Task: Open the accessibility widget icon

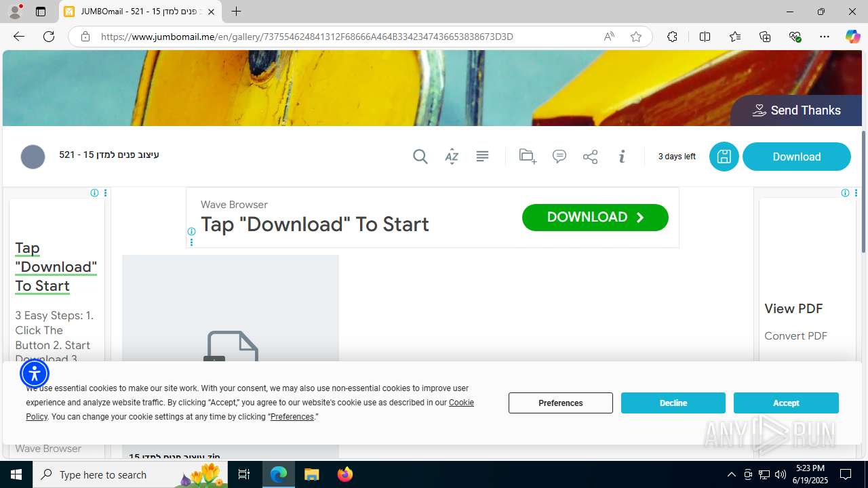Action: pyautogui.click(x=35, y=373)
